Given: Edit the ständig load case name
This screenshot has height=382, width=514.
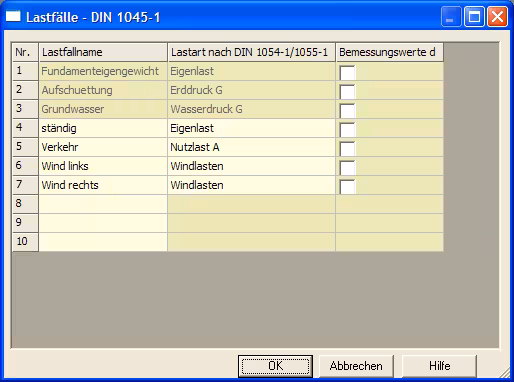Looking at the screenshot, I should pos(103,128).
